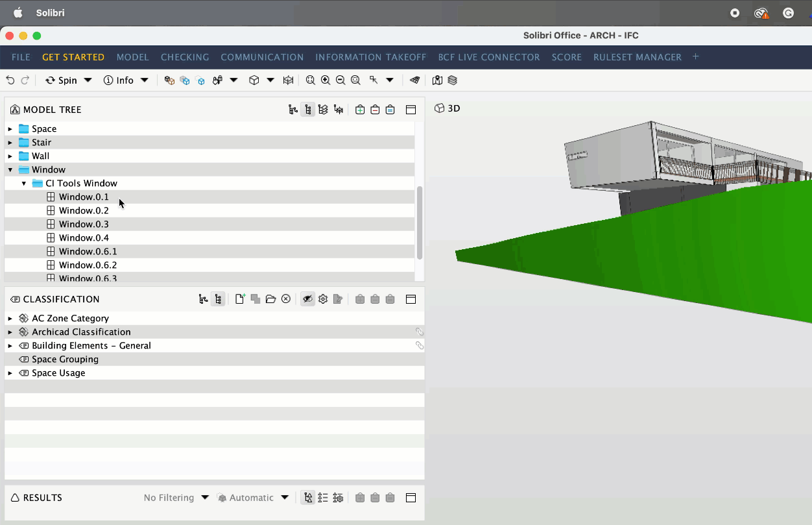This screenshot has height=525, width=812.
Task: Expand Space Usage classification
Action: (10, 372)
